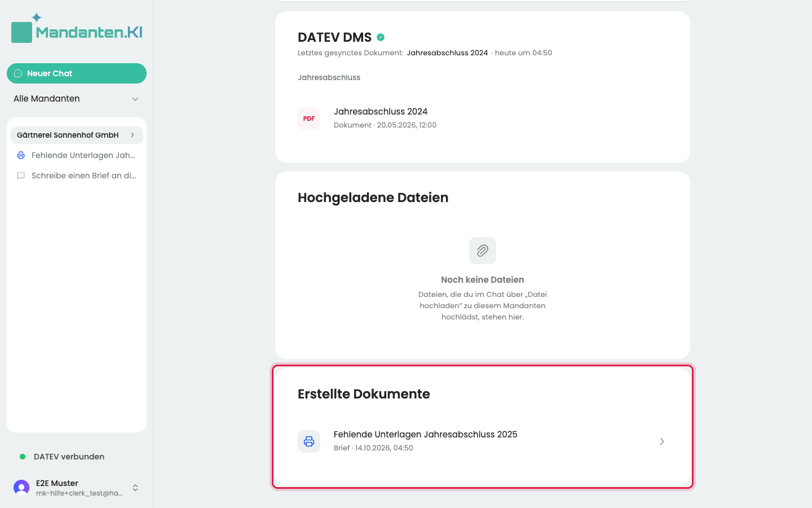The width and height of the screenshot is (812, 508).
Task: Click the Jahresabschluss category label
Action: (x=329, y=77)
